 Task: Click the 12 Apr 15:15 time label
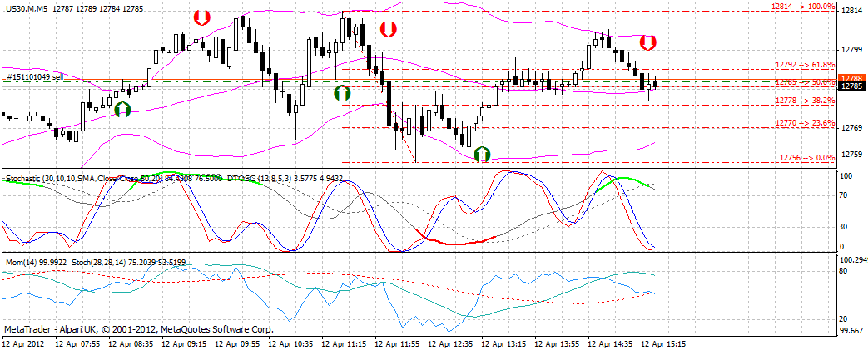[664, 343]
